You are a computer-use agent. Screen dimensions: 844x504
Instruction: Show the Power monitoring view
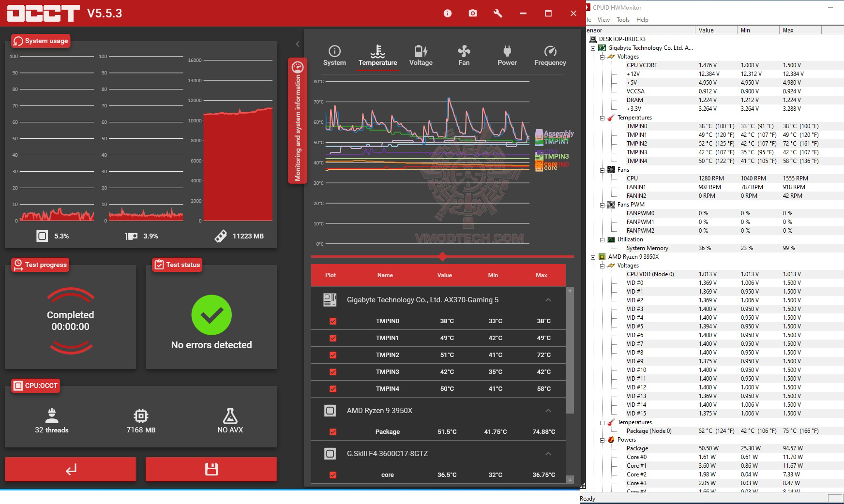507,56
